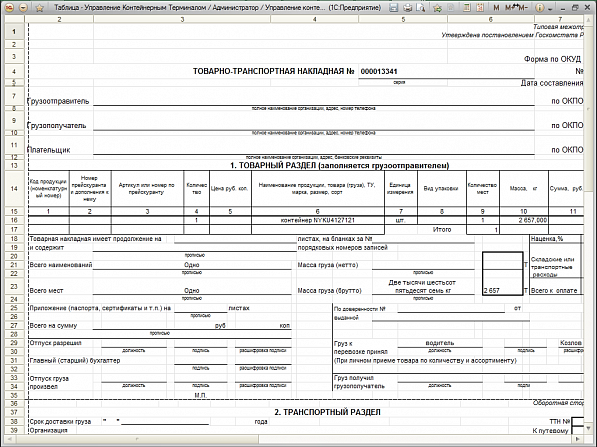This screenshot has width=597, height=447.
Task: Click the cell контейнер NYKU4127121
Action: [x=318, y=220]
